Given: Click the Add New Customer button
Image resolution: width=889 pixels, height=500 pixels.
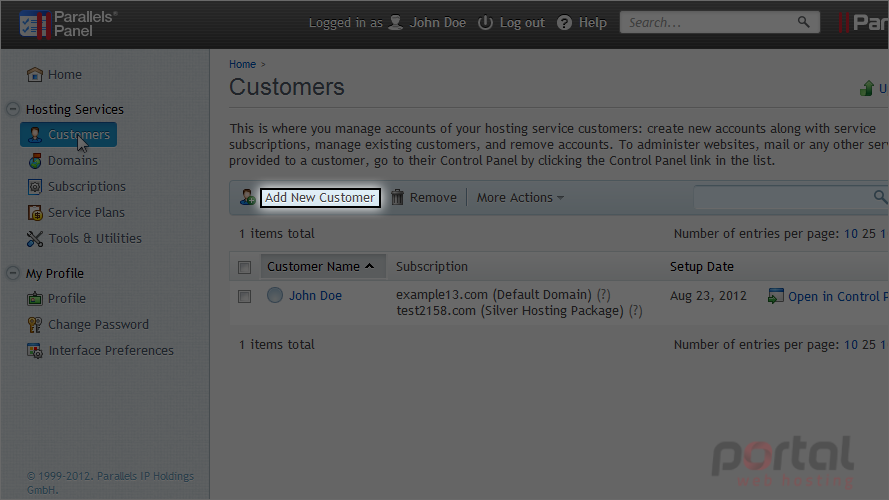Looking at the screenshot, I should click(x=320, y=197).
